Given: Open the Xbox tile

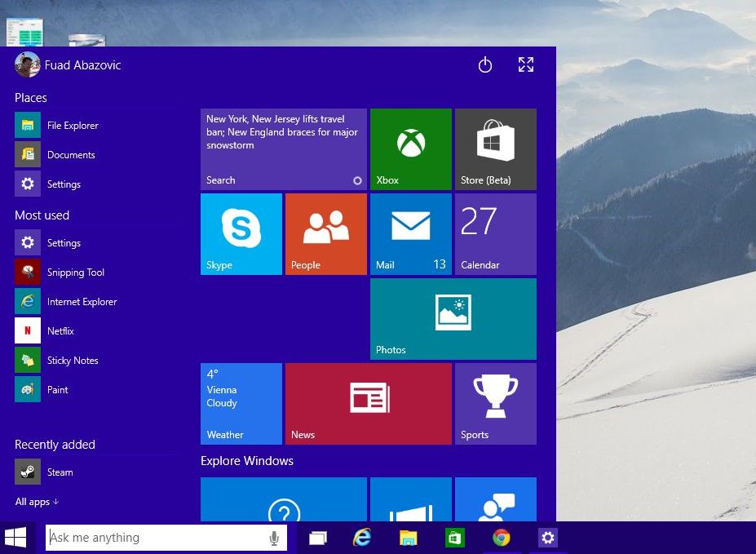Looking at the screenshot, I should click(x=410, y=148).
